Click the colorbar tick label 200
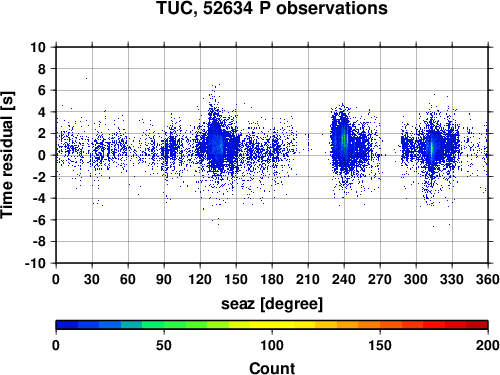Screen dimensions: 500x375 (x=488, y=345)
